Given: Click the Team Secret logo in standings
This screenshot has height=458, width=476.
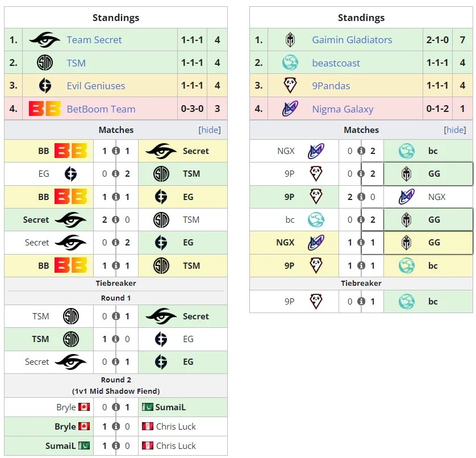Looking at the screenshot, I should click(44, 40).
